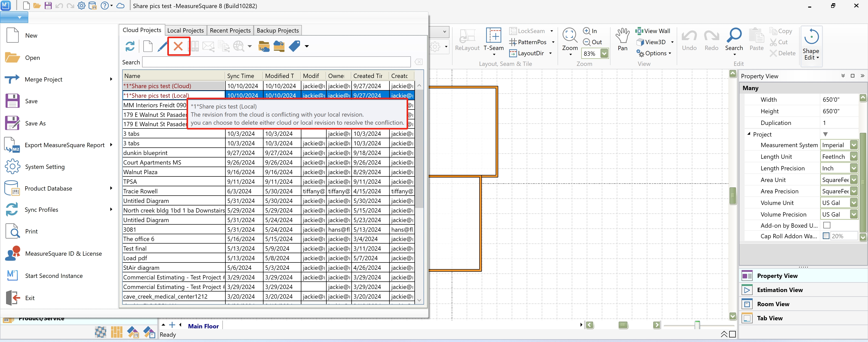Switch to the Local Projects tab
868x342 pixels.
click(185, 30)
